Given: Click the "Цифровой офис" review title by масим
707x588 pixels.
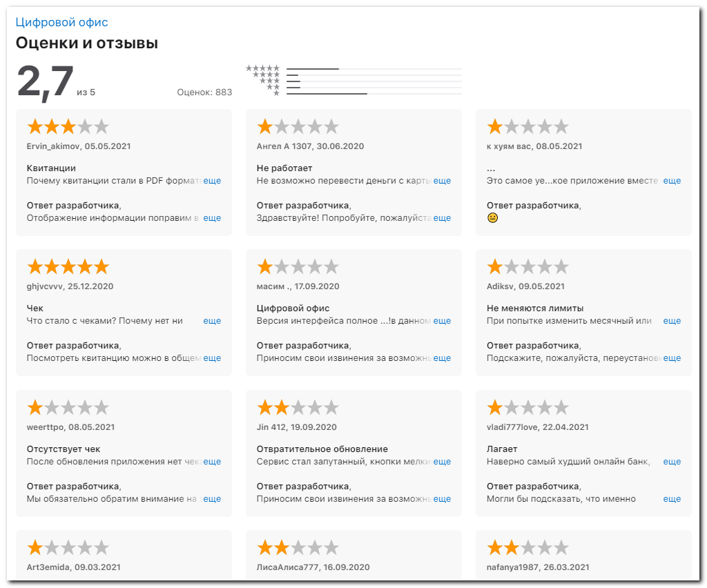Looking at the screenshot, I should (x=293, y=308).
